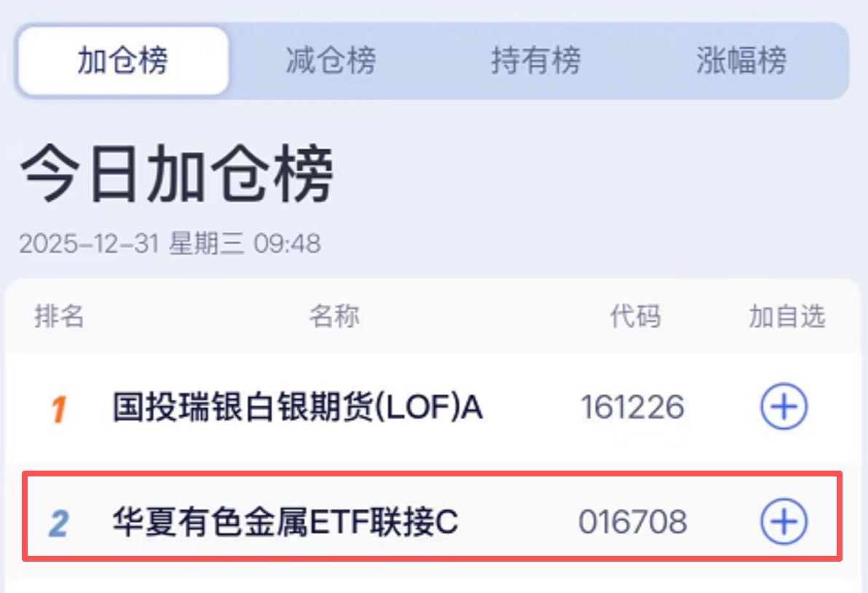Click fund code 016708
This screenshot has height=593, width=868.
click(x=632, y=522)
